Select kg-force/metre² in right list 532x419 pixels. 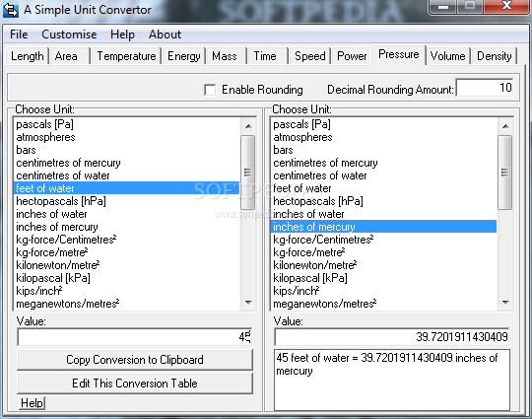(x=384, y=252)
